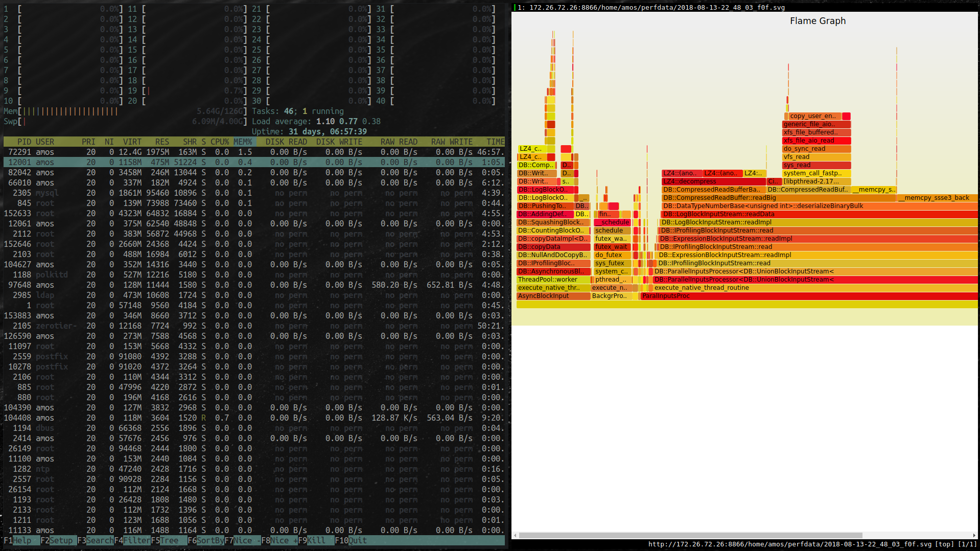Click the Flame Graph title

pyautogui.click(x=818, y=21)
